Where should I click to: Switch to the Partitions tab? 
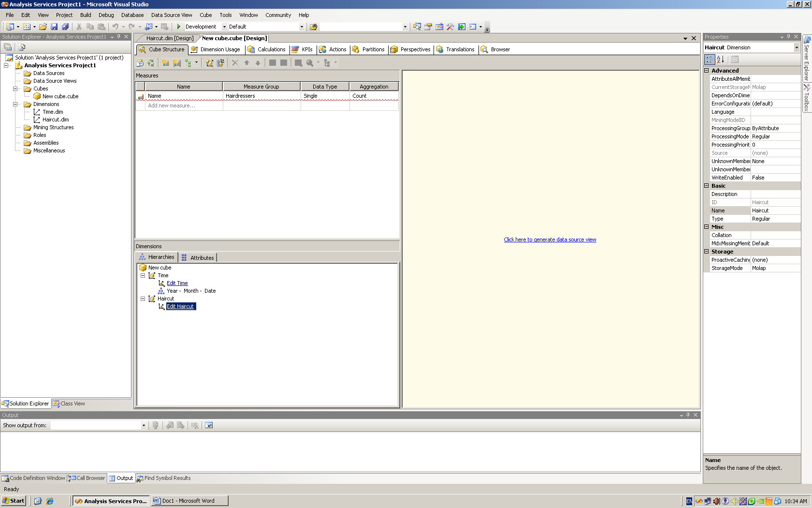click(x=368, y=49)
